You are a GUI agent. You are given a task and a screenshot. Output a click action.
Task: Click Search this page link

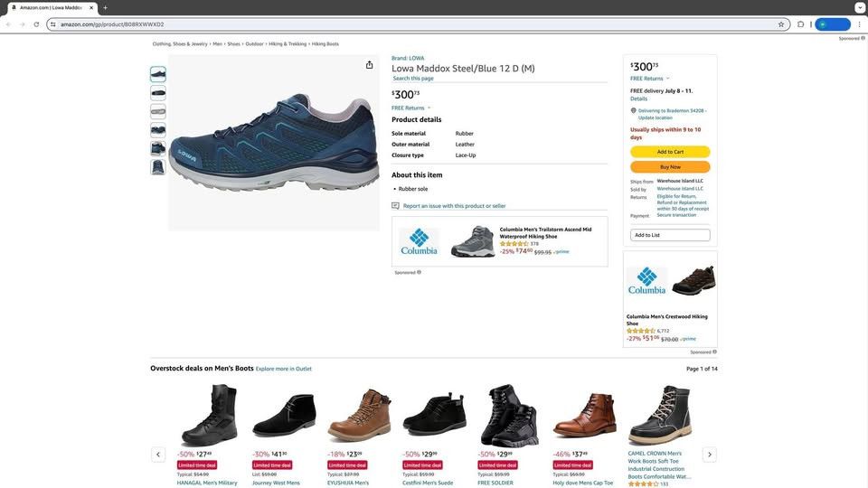click(x=413, y=79)
